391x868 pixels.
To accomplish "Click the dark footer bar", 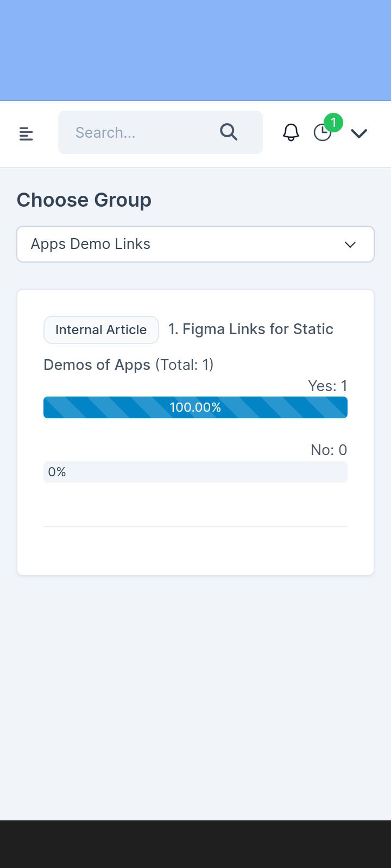I will point(195,844).
